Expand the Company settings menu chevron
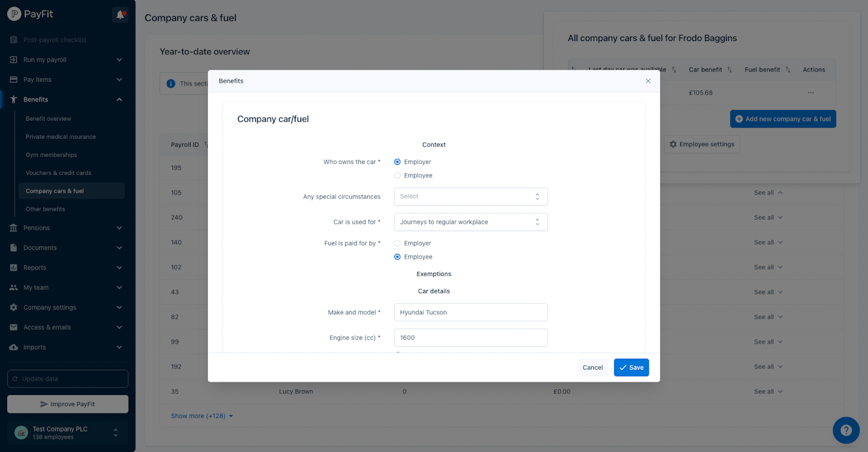868x452 pixels. pyautogui.click(x=119, y=307)
